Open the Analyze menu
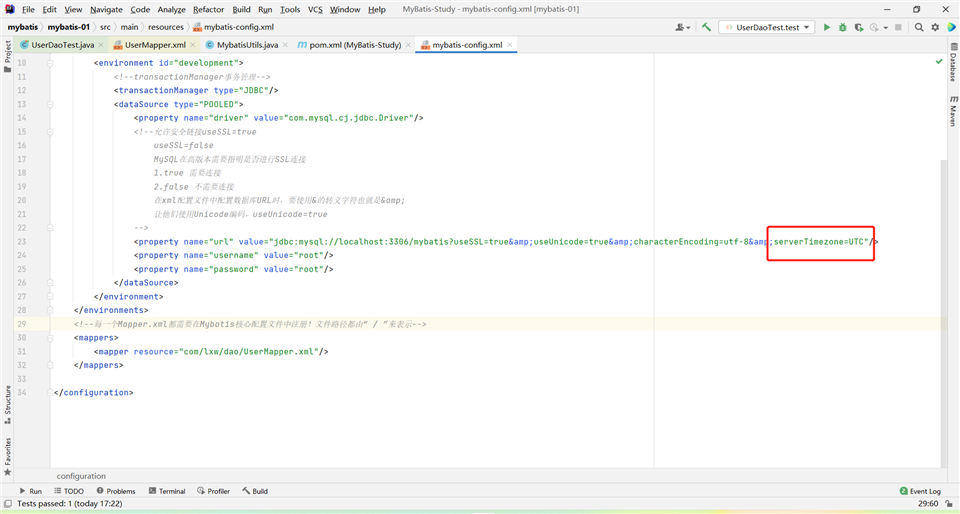 [x=171, y=9]
